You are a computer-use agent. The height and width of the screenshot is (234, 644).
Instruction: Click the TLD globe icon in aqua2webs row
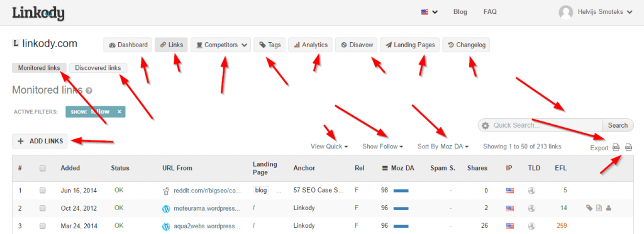[532, 226]
